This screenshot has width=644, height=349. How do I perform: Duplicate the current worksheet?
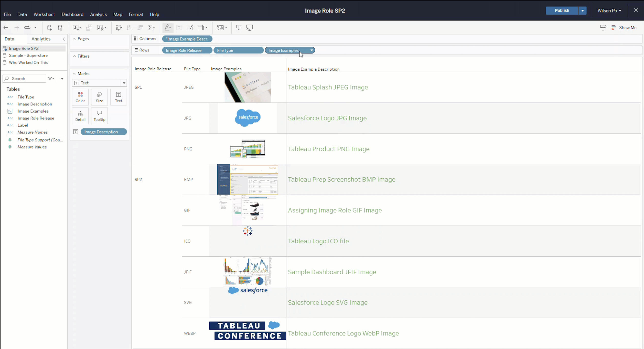tap(89, 28)
